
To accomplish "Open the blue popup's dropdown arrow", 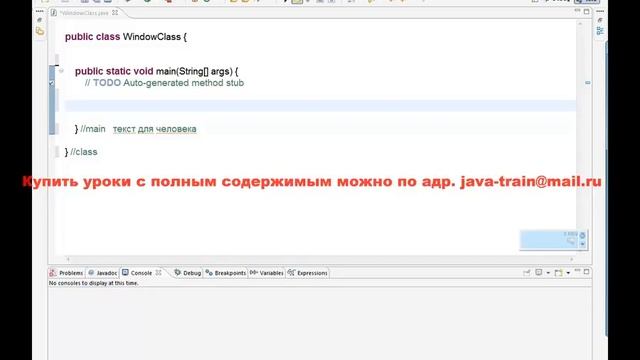I will click(582, 244).
